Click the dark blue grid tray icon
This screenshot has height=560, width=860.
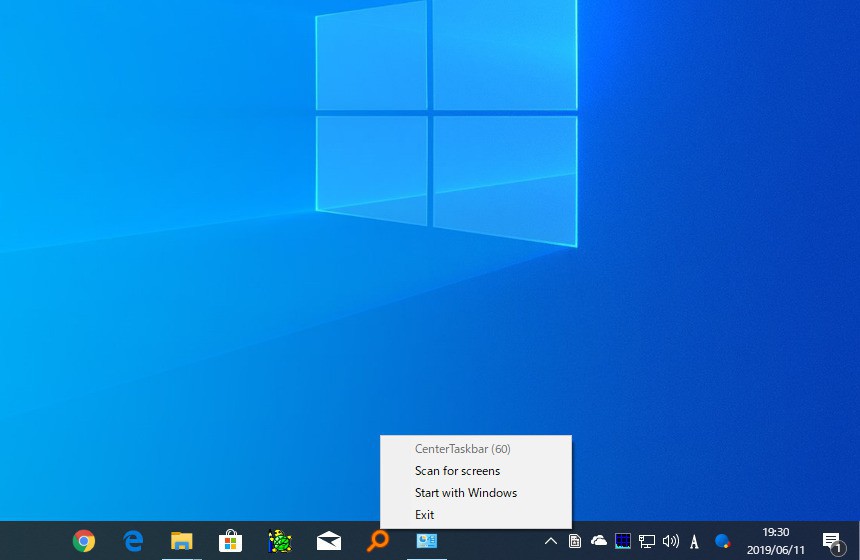click(x=623, y=541)
